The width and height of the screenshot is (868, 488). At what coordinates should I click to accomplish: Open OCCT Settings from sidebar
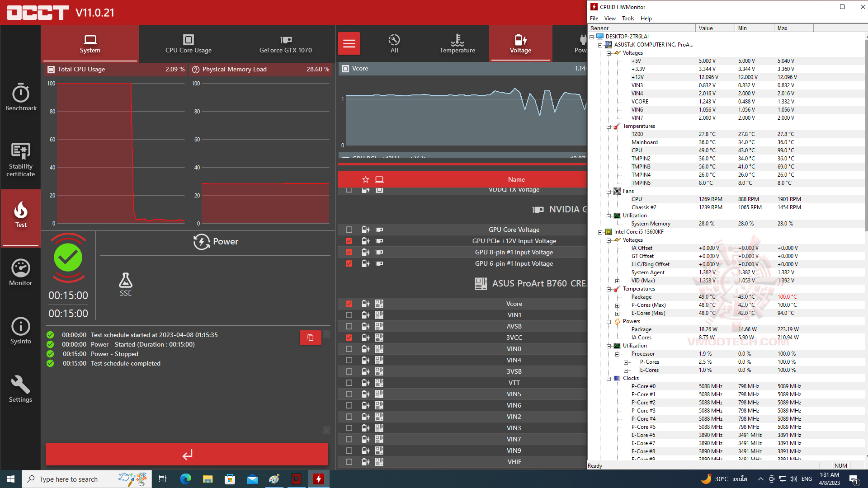(x=21, y=389)
